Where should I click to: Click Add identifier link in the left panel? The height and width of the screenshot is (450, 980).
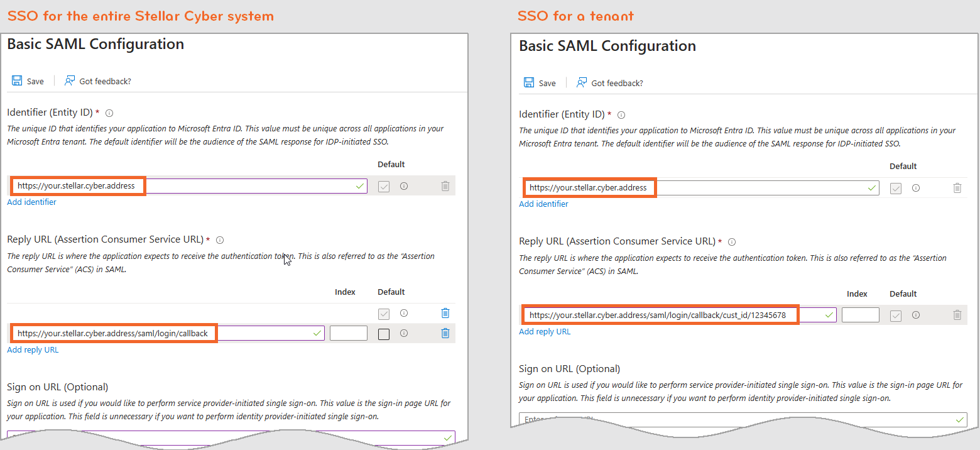click(31, 202)
